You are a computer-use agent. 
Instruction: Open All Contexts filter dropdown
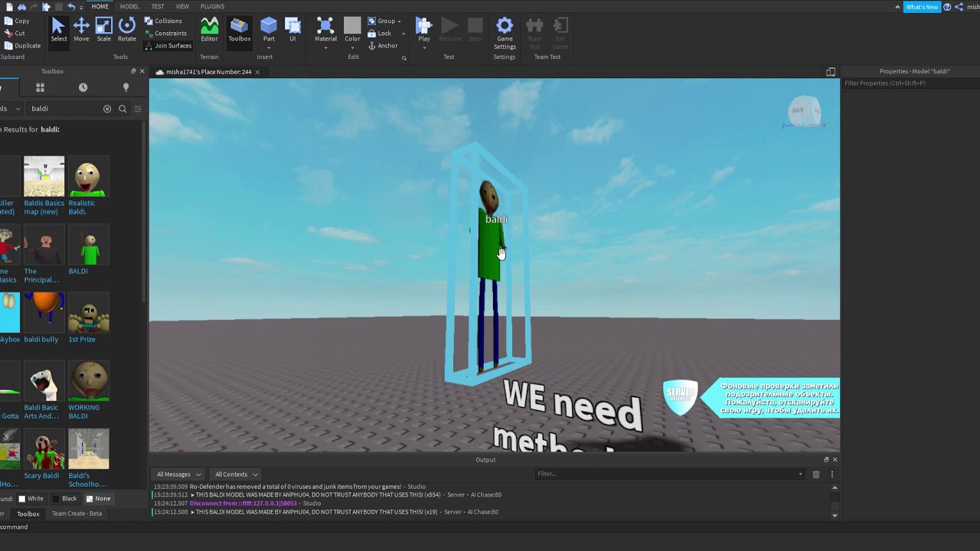[x=236, y=474]
